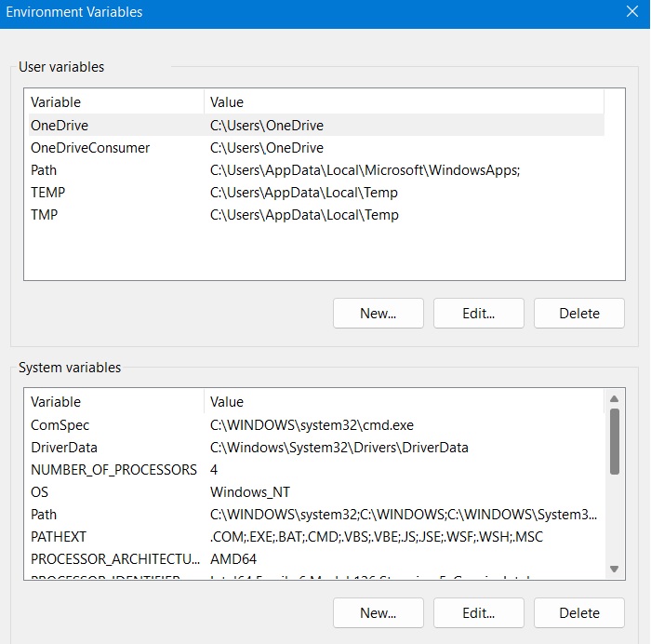651x644 pixels.
Task: Click the .COM;.EXE;.BAT value cell
Action: coord(376,537)
